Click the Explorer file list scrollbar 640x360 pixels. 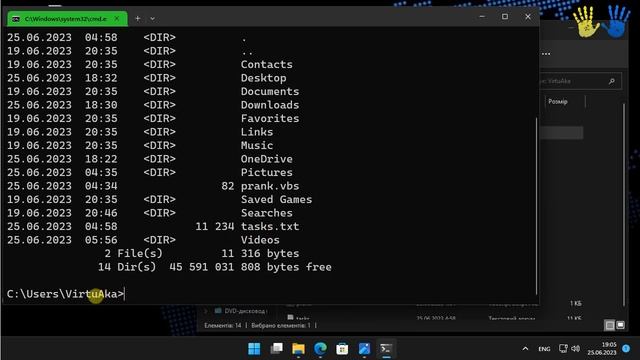(624, 204)
